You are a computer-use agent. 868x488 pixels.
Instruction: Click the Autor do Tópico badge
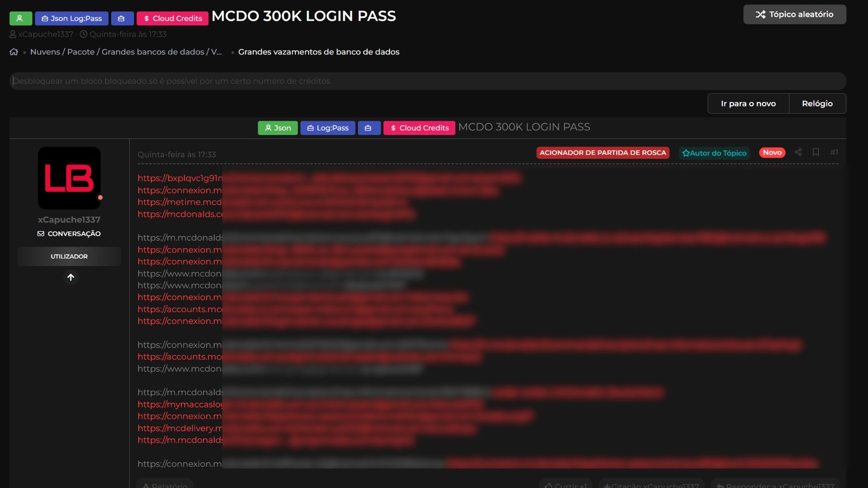[714, 153]
